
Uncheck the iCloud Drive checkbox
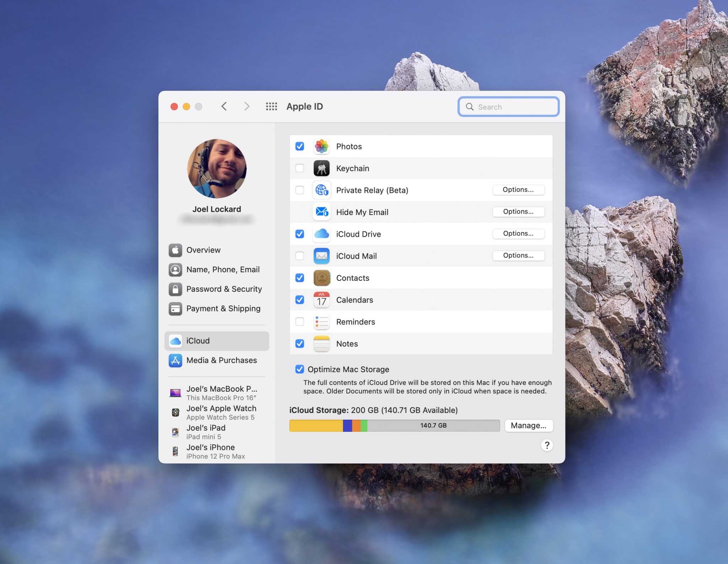pyautogui.click(x=300, y=234)
